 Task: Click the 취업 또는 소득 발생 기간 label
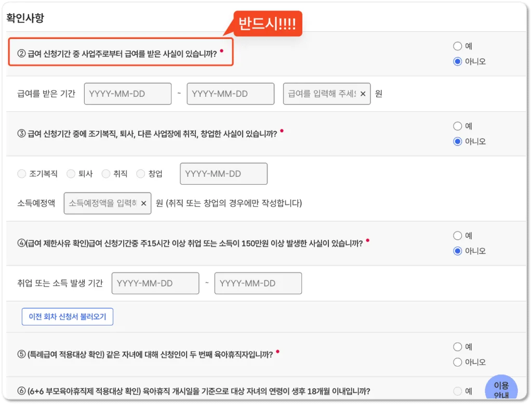(60, 283)
